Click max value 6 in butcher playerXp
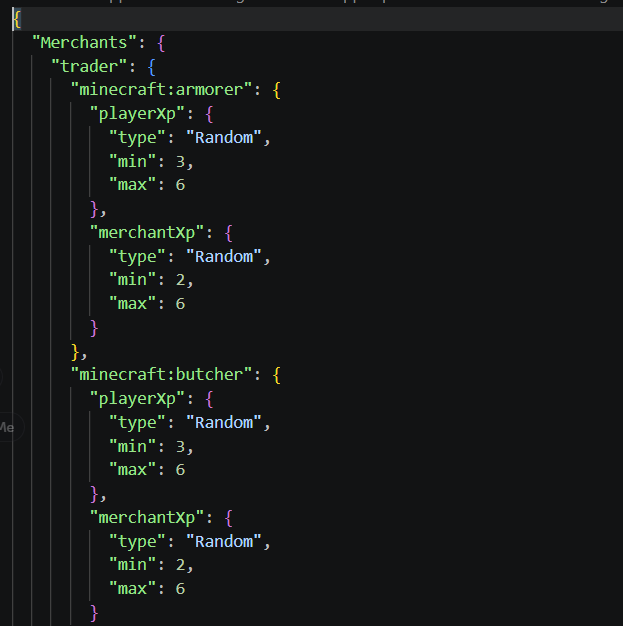Image resolution: width=623 pixels, height=626 pixels. point(181,470)
